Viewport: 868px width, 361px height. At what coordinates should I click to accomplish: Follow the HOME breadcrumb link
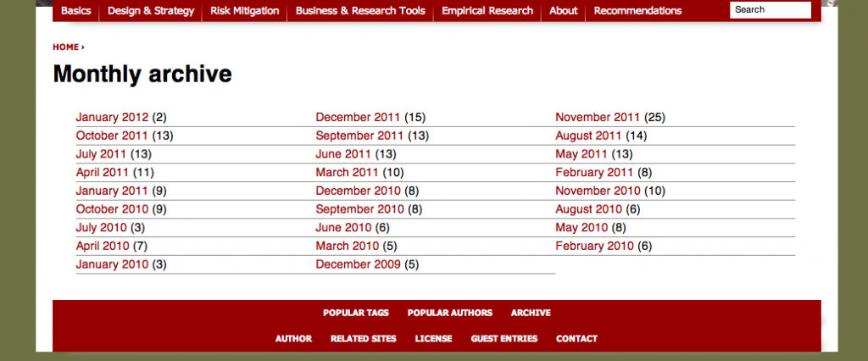tap(65, 47)
